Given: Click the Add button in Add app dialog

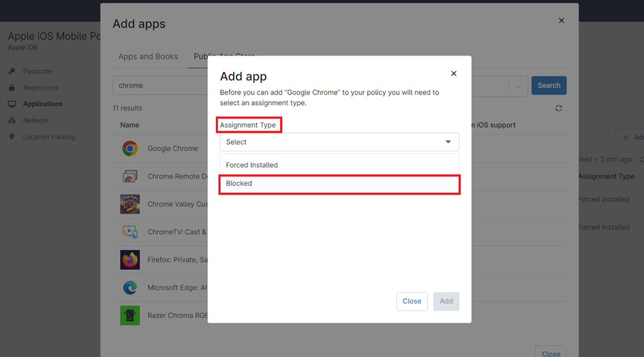Looking at the screenshot, I should (446, 301).
